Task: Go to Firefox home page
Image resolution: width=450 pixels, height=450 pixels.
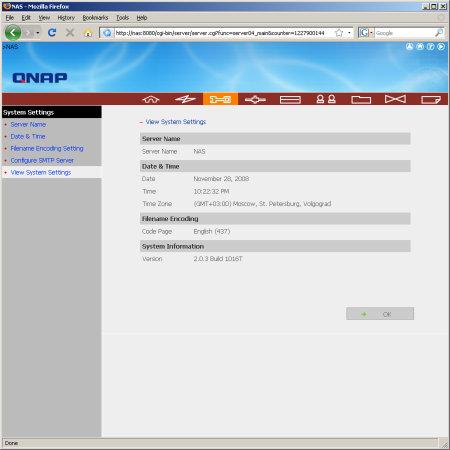Action: click(88, 33)
